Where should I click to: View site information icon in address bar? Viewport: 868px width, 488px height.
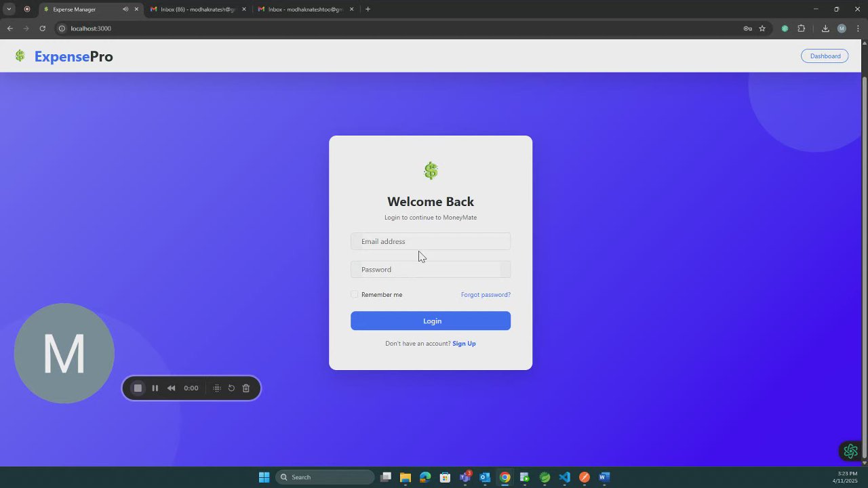(62, 28)
